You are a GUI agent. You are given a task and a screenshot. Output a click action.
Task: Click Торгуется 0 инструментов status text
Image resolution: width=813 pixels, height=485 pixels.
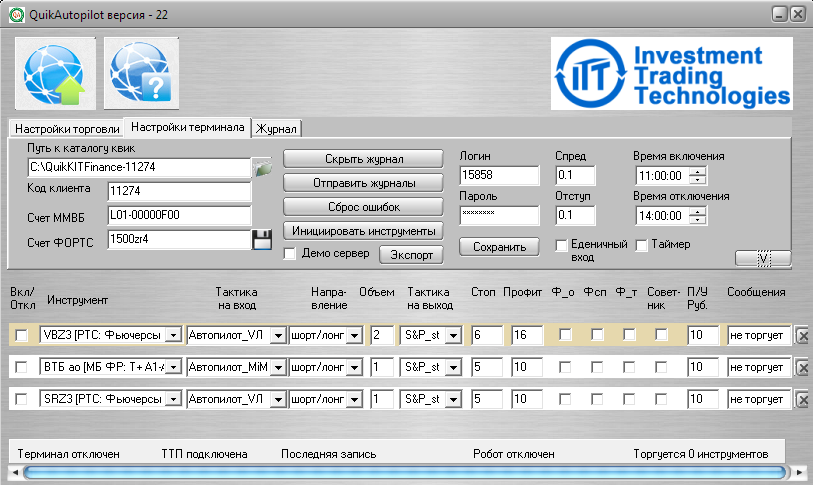coord(700,454)
